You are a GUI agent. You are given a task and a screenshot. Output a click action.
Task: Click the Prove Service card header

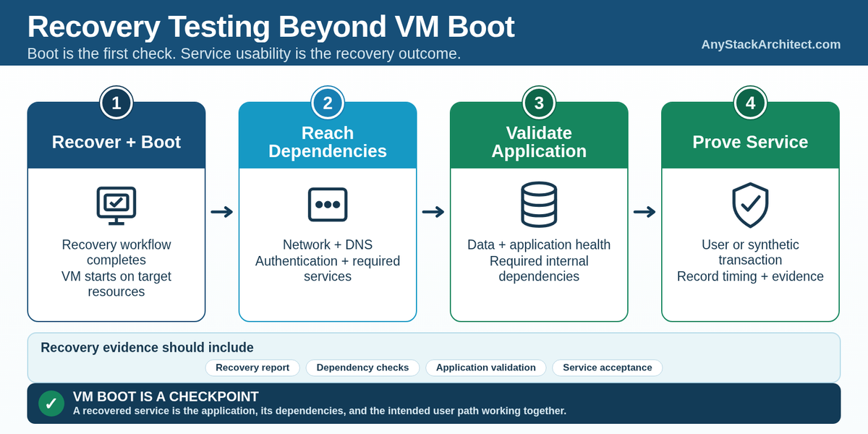coord(750,135)
